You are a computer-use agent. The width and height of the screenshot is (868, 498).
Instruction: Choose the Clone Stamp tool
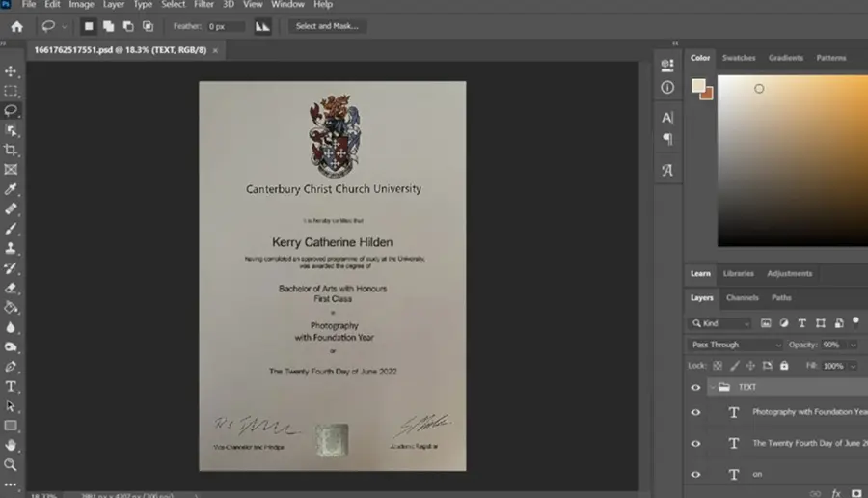11,248
